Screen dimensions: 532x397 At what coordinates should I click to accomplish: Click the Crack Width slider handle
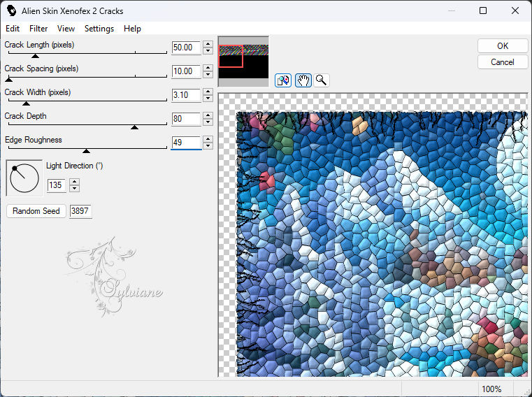tap(26, 103)
